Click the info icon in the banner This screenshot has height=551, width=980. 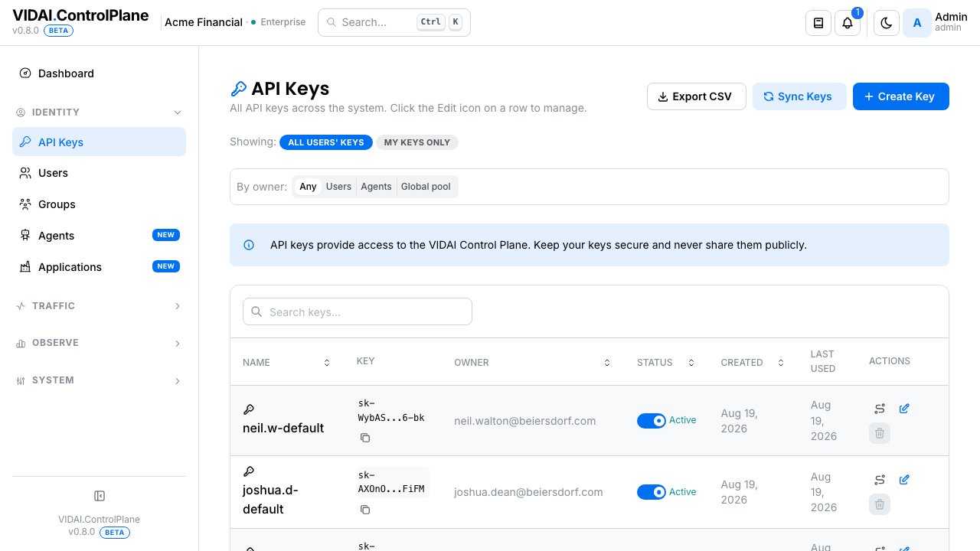(x=249, y=245)
